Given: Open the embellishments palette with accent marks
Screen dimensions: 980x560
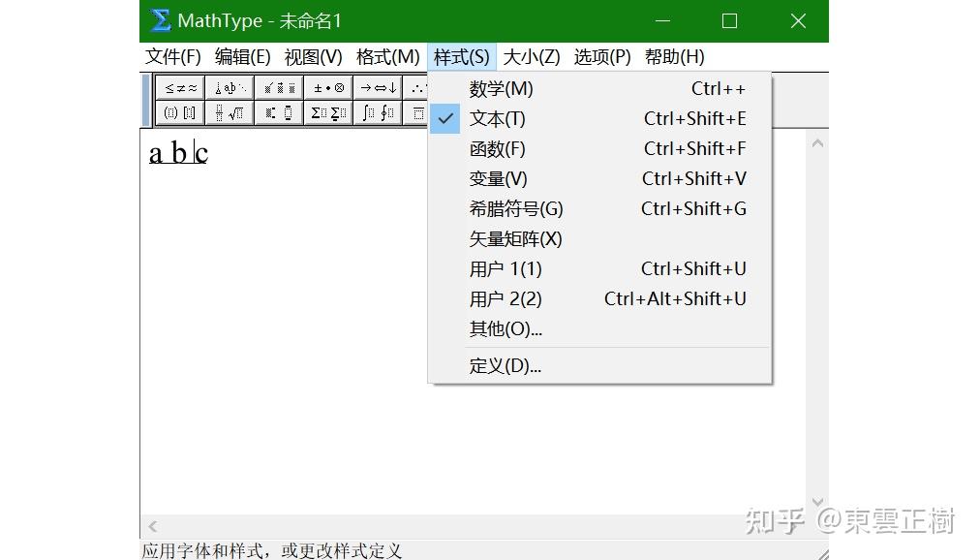Looking at the screenshot, I should tap(279, 88).
